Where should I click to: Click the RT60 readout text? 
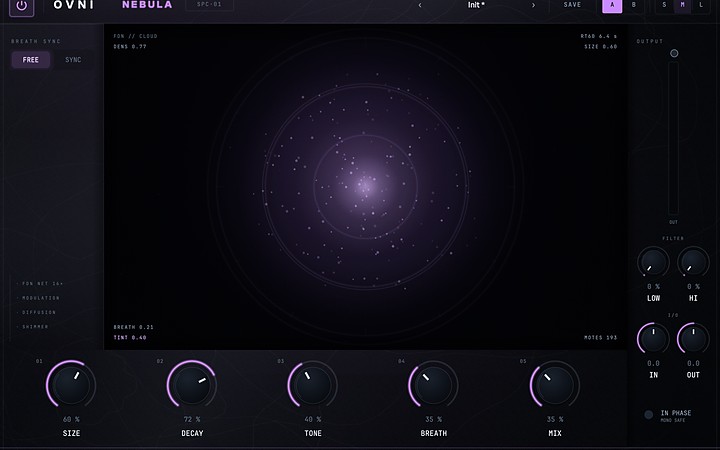tap(599, 36)
